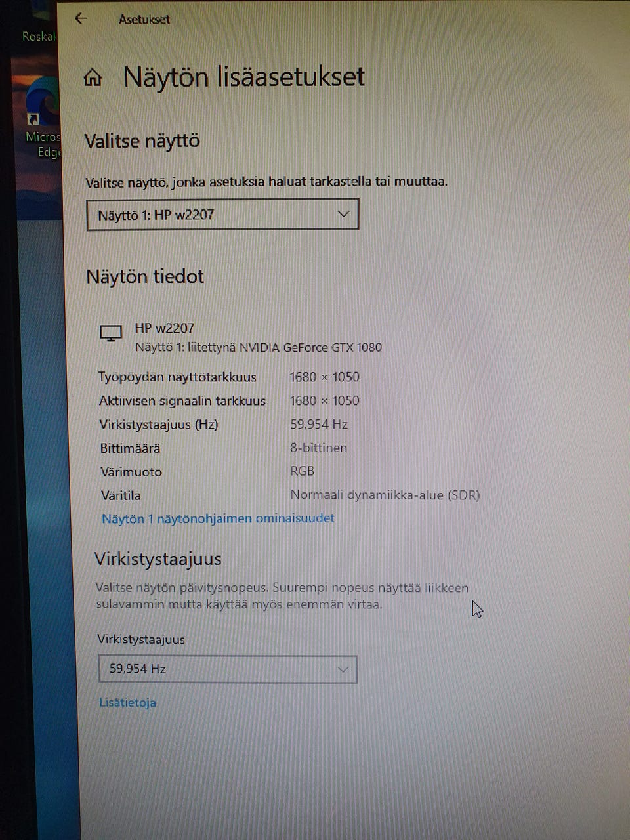Viewport: 630px width, 840px height.
Task: Select the RGB color format value
Action: click(303, 471)
